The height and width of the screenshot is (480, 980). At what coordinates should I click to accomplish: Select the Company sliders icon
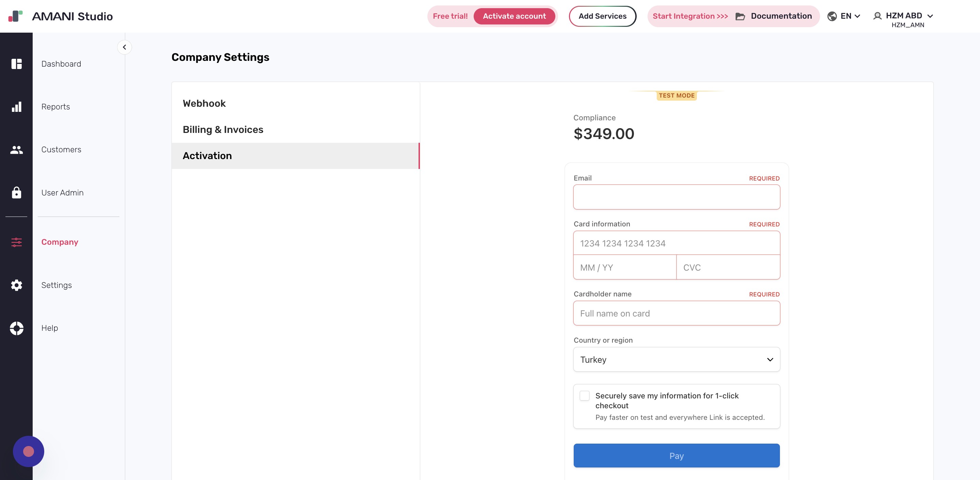pos(17,242)
